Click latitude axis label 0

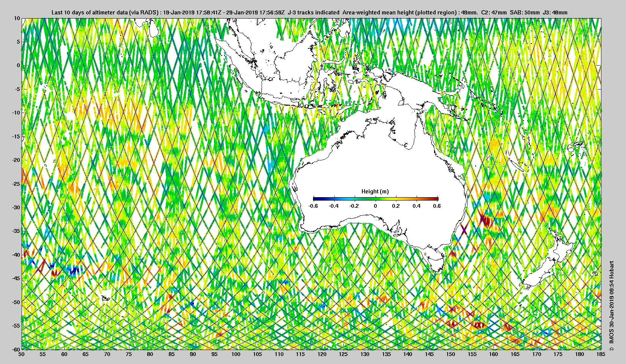pyautogui.click(x=18, y=65)
